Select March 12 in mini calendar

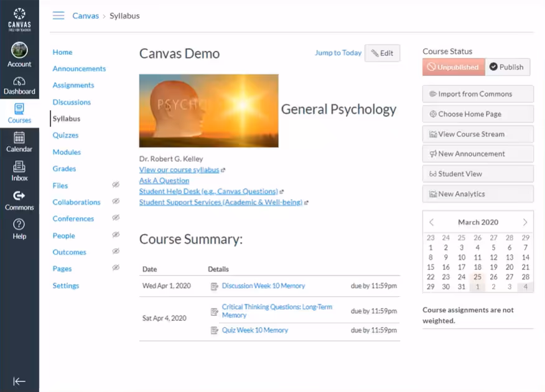493,258
